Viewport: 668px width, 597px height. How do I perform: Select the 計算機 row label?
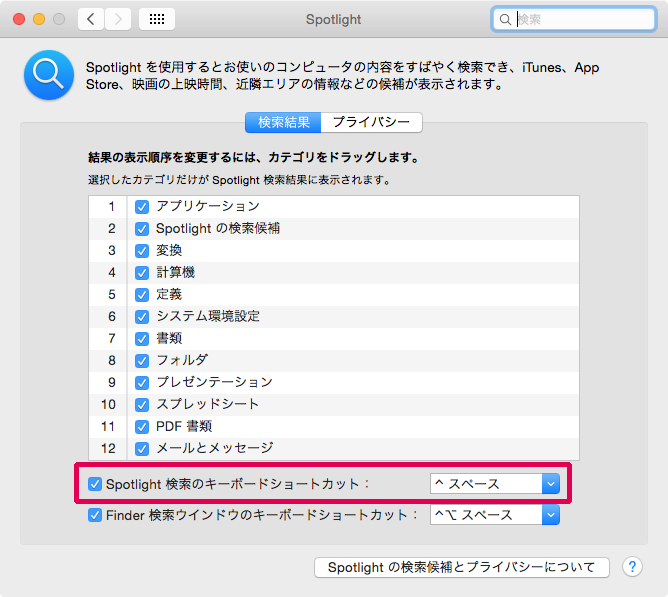pos(176,272)
